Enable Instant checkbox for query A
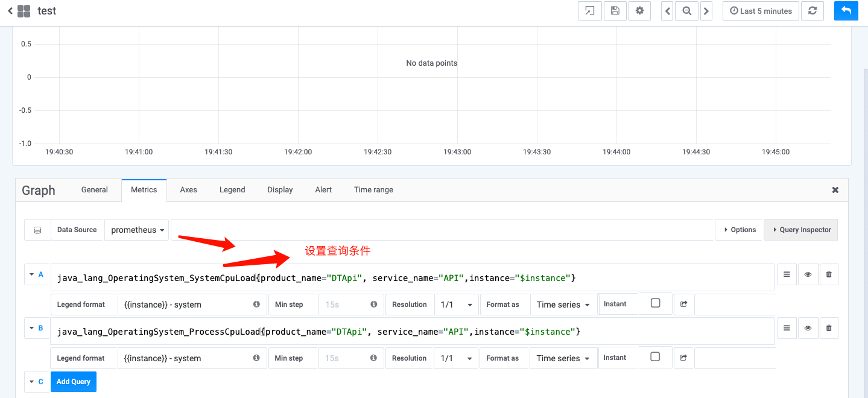This screenshot has width=868, height=398. point(655,303)
